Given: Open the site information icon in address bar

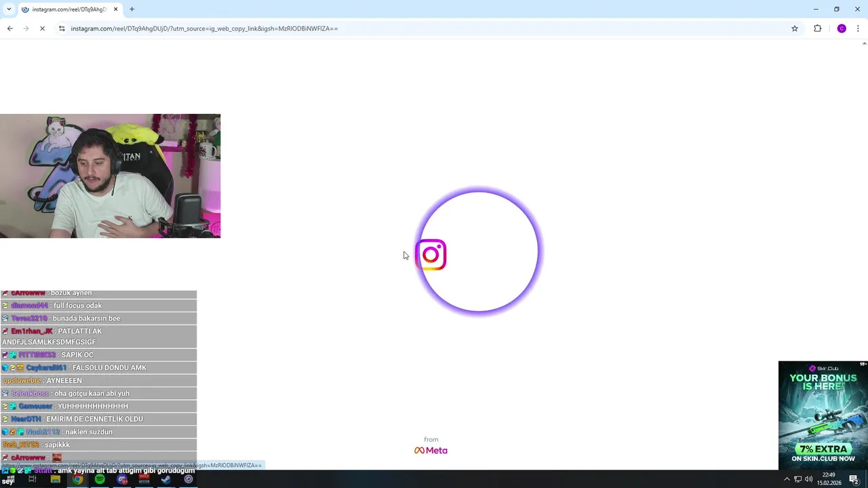Looking at the screenshot, I should click(x=62, y=28).
